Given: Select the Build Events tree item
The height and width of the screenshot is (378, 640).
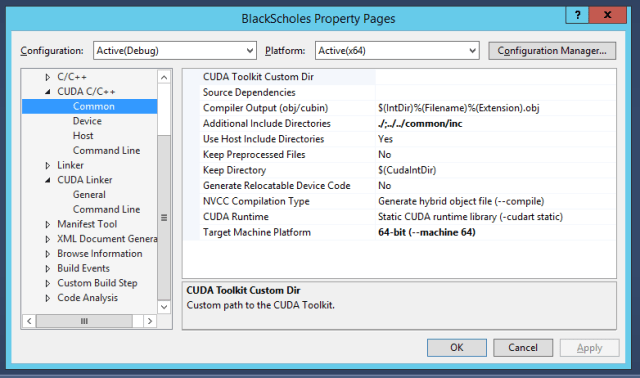Looking at the screenshot, I should (x=83, y=268).
